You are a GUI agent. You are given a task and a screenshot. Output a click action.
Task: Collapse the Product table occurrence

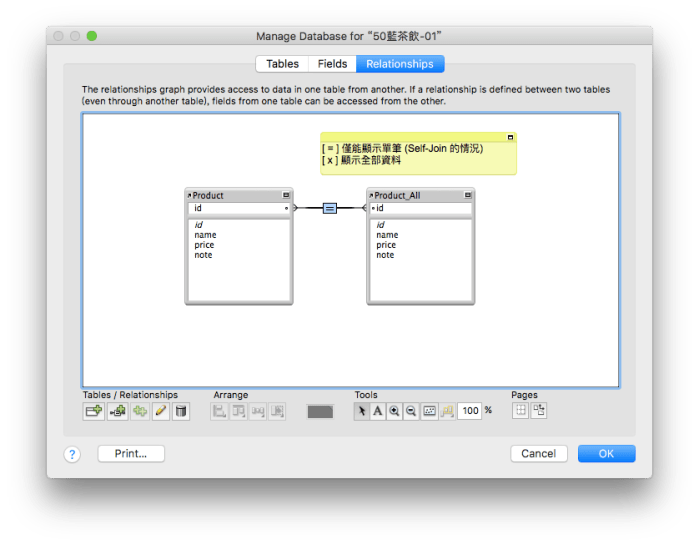click(x=286, y=195)
